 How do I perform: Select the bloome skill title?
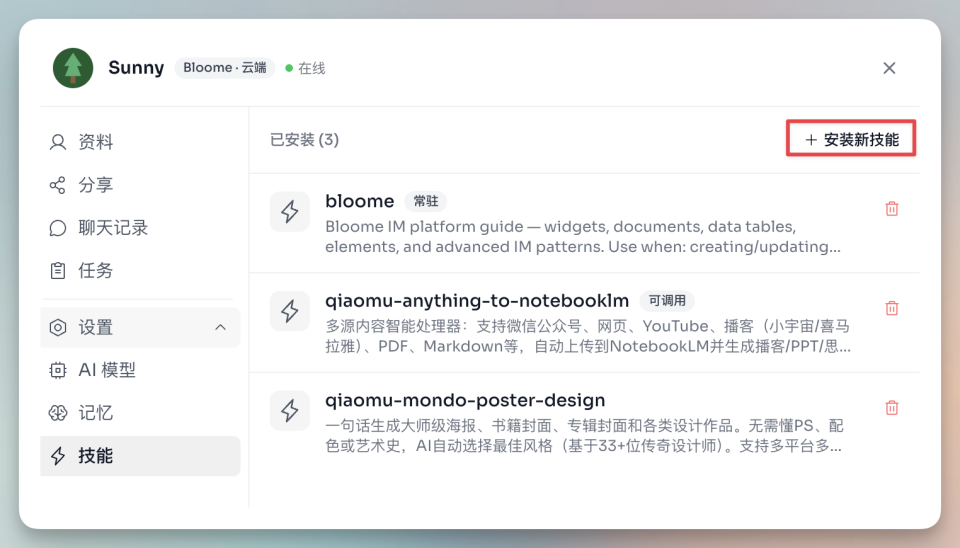point(359,201)
